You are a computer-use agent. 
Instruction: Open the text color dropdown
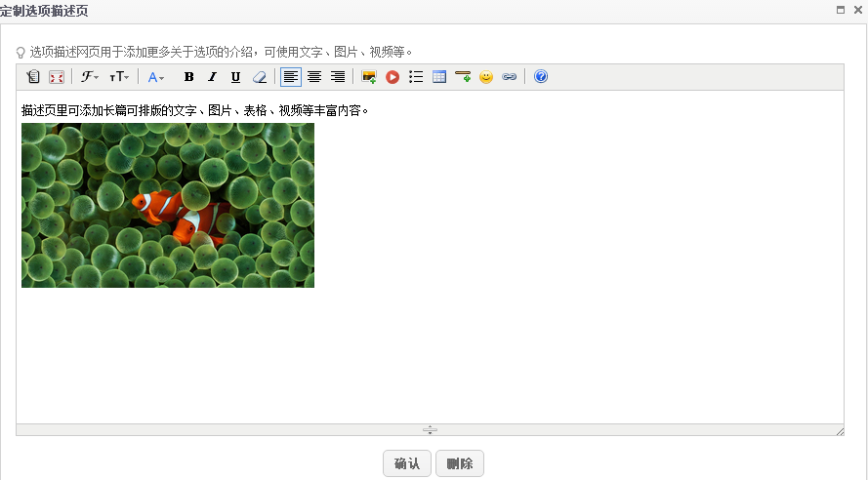click(x=155, y=77)
